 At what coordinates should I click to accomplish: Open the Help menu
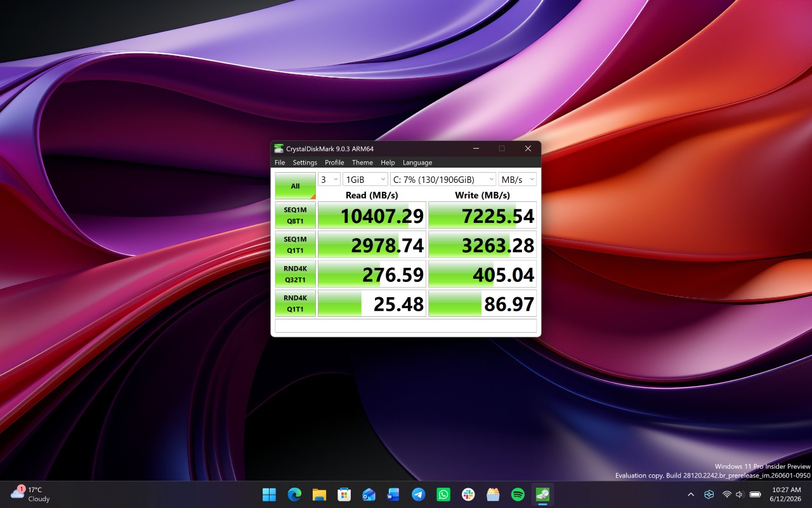pos(388,163)
